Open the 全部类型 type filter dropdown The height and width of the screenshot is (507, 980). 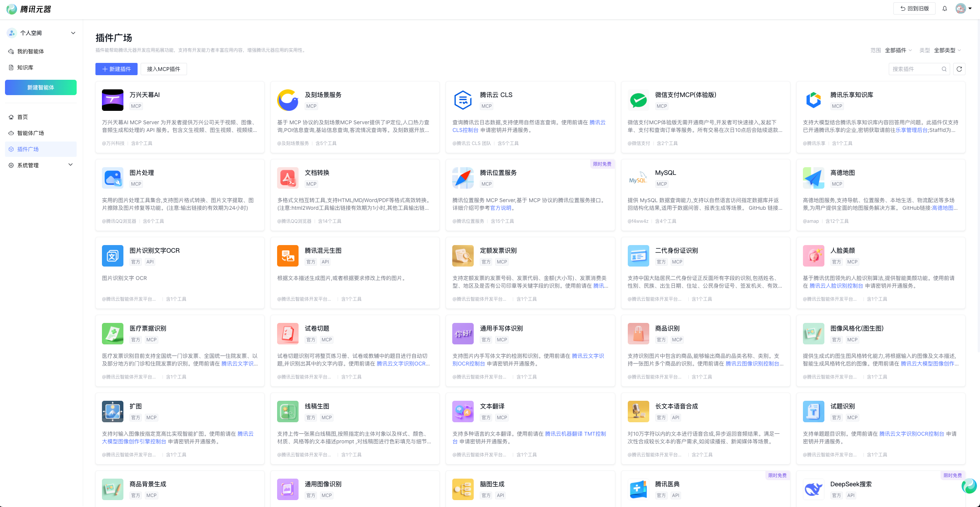(x=947, y=50)
